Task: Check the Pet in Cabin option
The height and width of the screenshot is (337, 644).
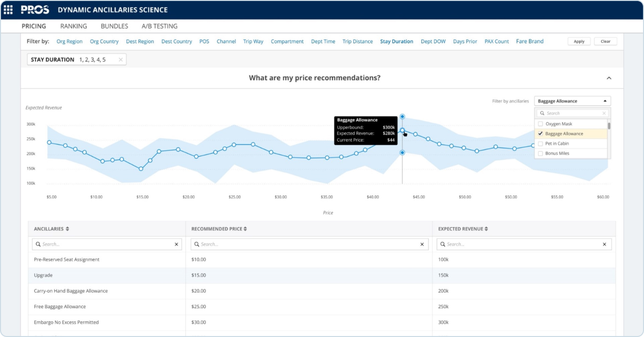Action: [540, 144]
